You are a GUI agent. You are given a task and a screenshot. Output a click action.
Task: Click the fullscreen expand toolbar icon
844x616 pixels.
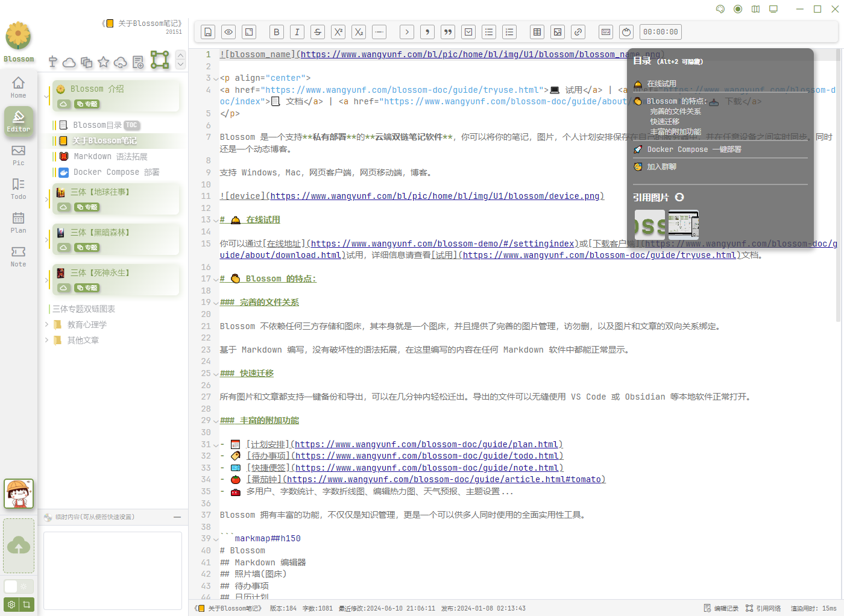pyautogui.click(x=249, y=32)
